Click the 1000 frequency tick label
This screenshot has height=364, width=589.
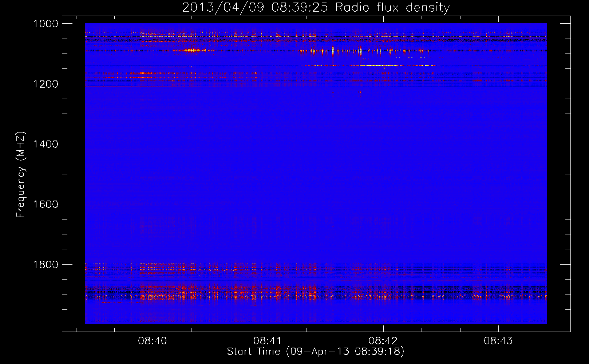[x=46, y=24]
